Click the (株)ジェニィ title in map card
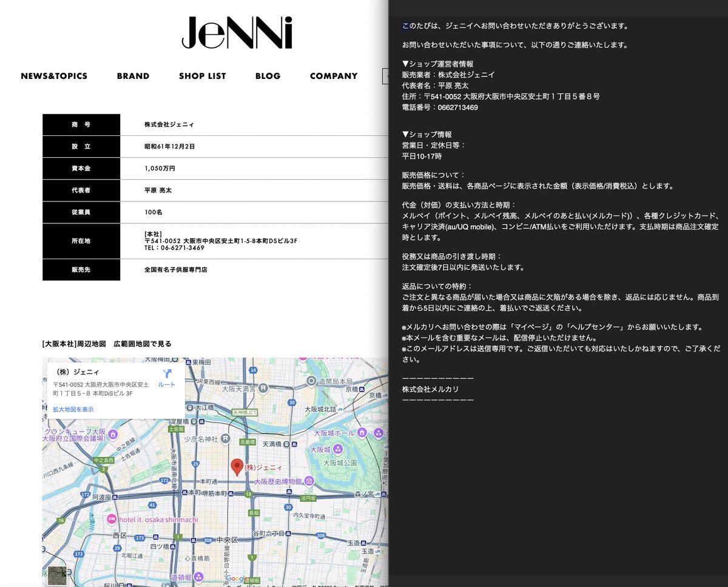Viewport: 728px width, 587px height. (76, 372)
